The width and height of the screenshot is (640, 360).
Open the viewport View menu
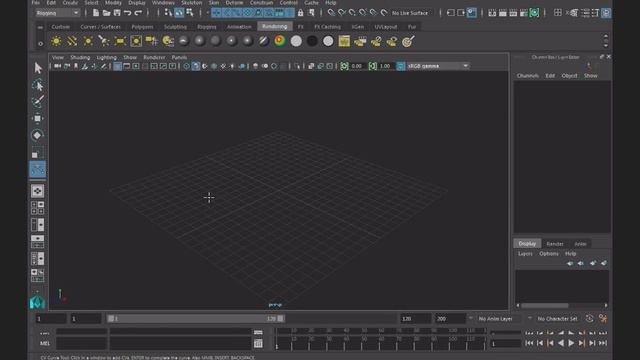[58, 58]
